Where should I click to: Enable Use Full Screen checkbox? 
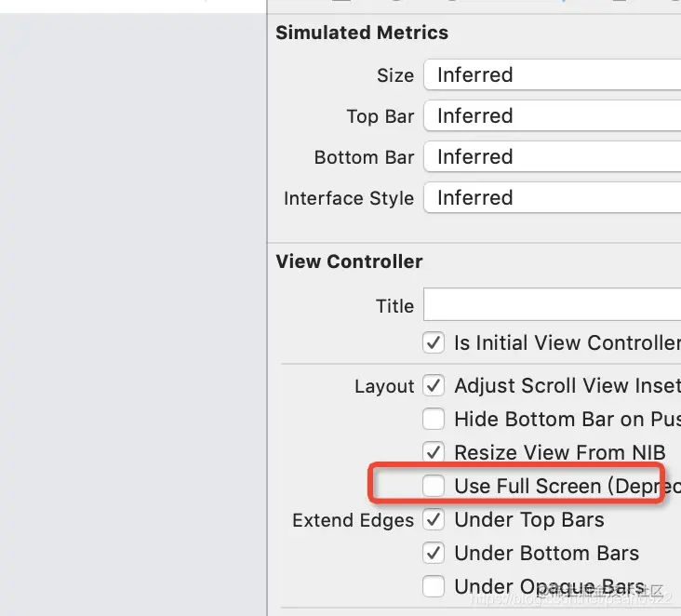point(434,486)
